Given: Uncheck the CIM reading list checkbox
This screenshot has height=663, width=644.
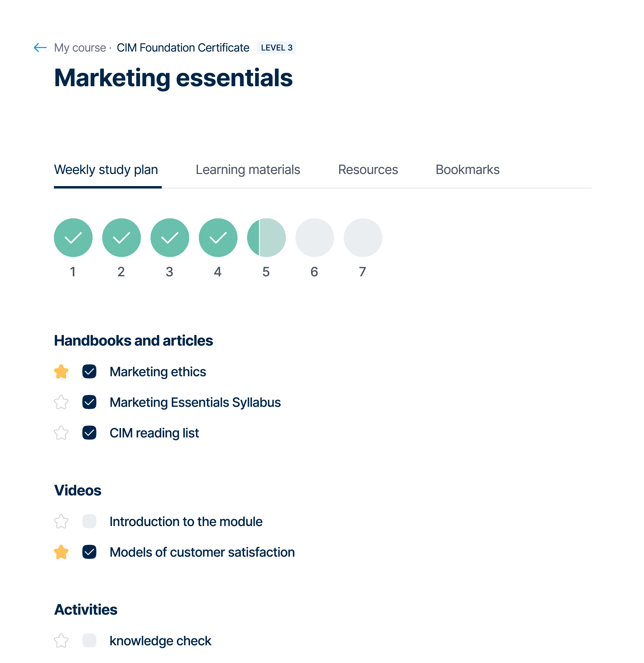Looking at the screenshot, I should [89, 433].
